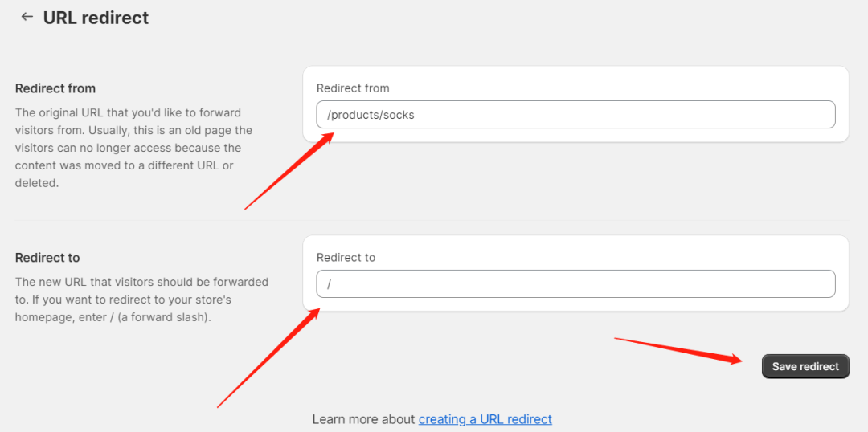Click the Redirect to label inside the card

[346, 257]
